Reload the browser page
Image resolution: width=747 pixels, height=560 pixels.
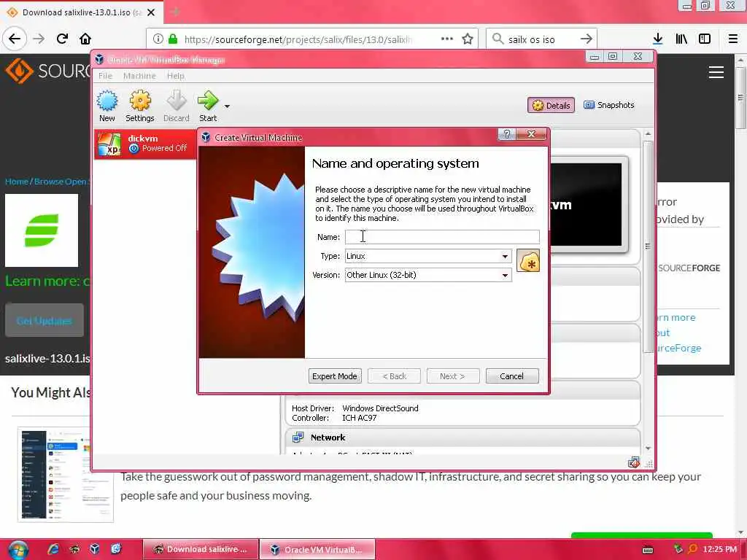[62, 39]
